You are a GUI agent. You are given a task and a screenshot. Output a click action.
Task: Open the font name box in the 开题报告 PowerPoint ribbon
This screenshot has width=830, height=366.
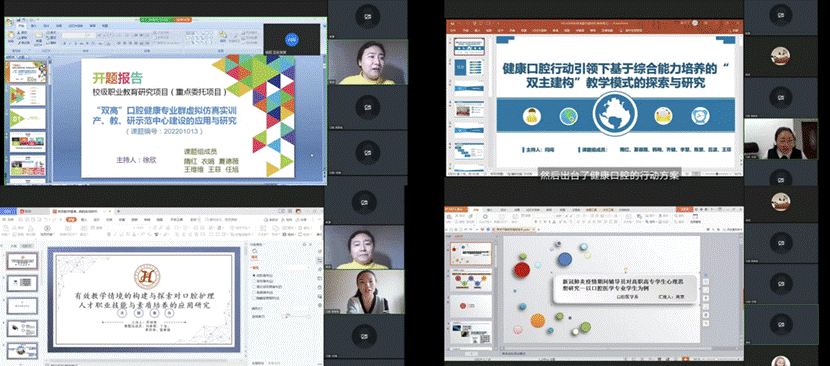[74, 35]
